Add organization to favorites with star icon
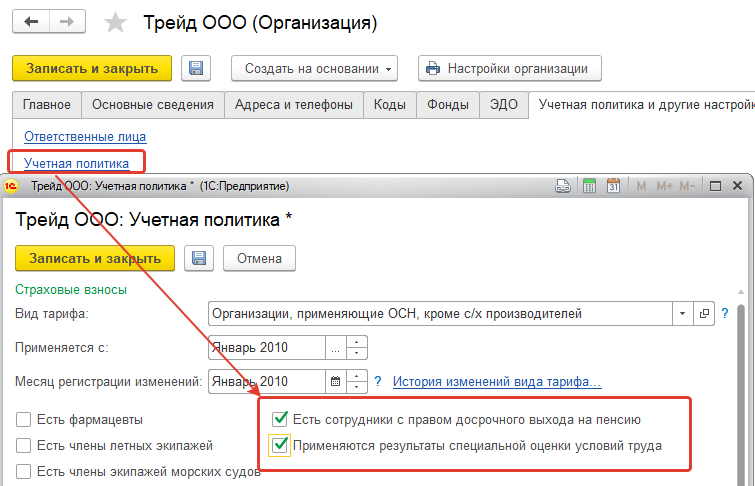This screenshot has height=486, width=755. tap(116, 23)
